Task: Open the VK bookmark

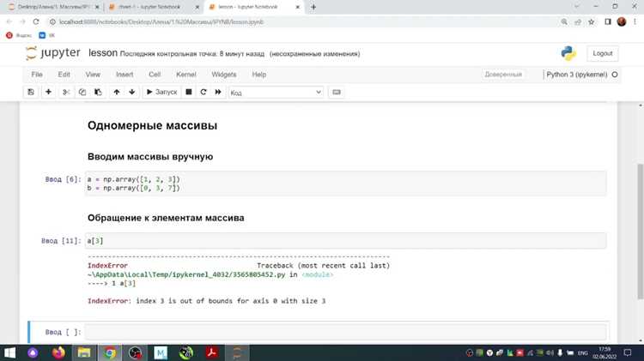Action: tap(47, 35)
